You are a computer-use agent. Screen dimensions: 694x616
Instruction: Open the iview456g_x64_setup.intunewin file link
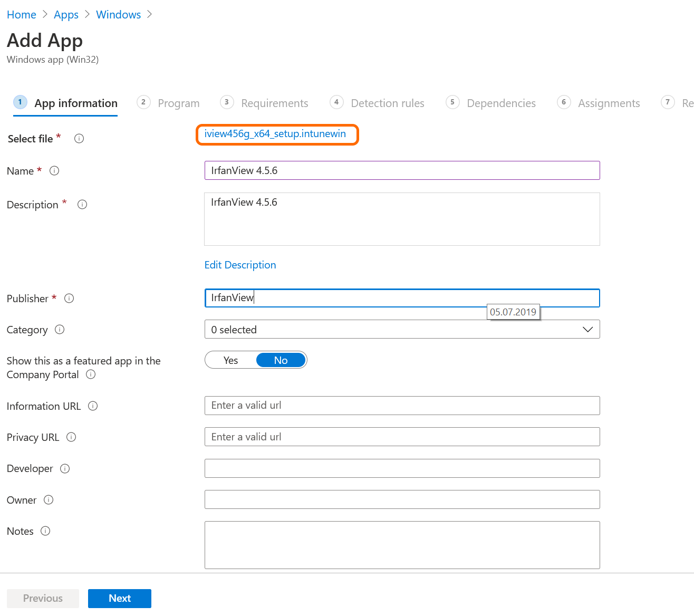point(275,134)
